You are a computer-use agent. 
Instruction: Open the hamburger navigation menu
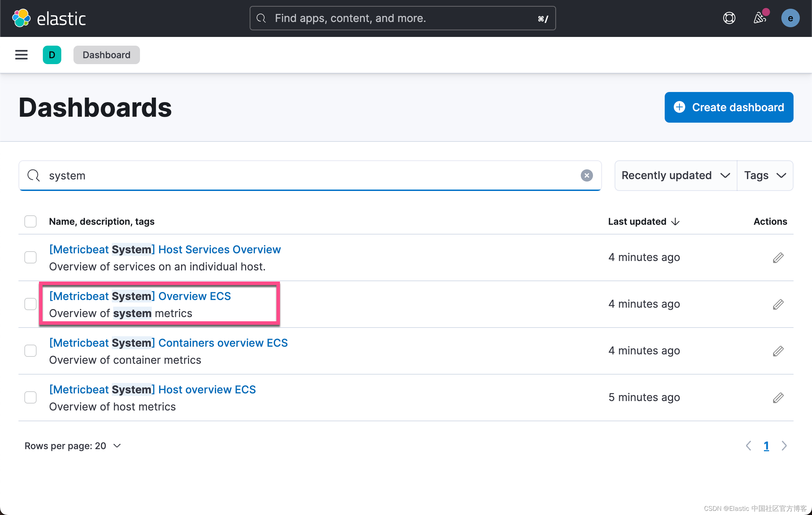click(21, 55)
